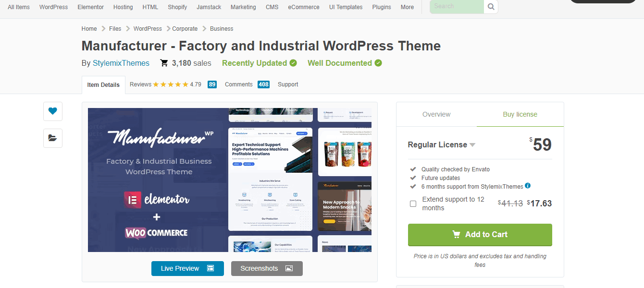Click the Recently Updated verified badge
This screenshot has height=288, width=644.
pos(293,63)
